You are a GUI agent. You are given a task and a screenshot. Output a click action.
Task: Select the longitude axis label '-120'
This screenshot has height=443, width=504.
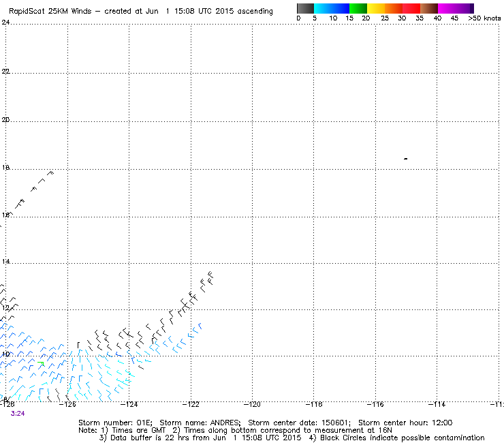[252, 404]
